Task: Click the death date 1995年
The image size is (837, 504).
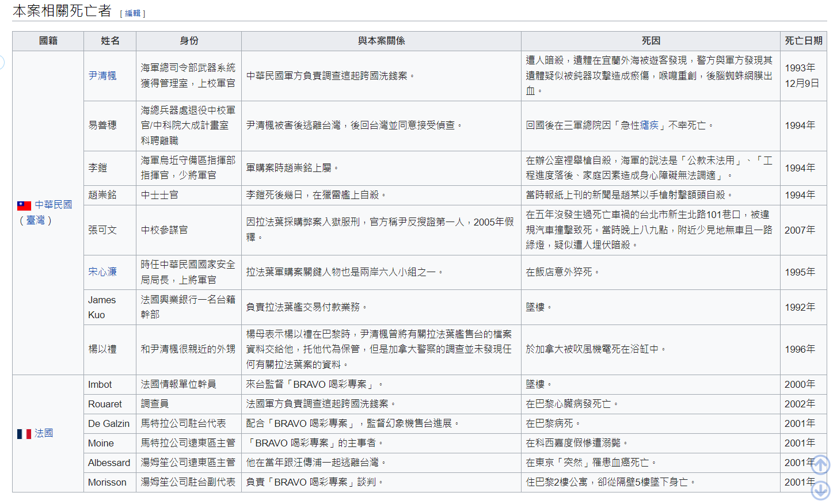Action: point(804,272)
